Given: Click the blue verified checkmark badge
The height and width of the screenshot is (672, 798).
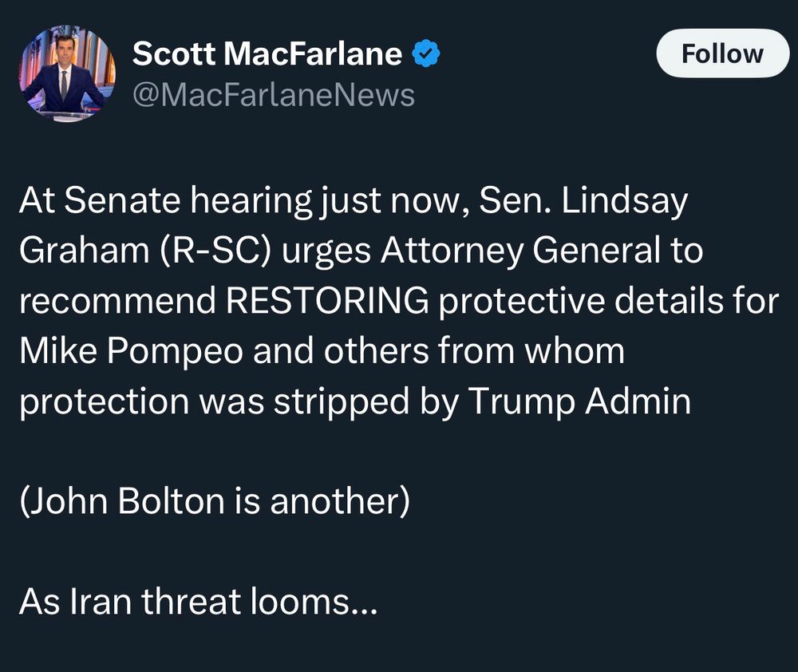Looking at the screenshot, I should coord(425,53).
